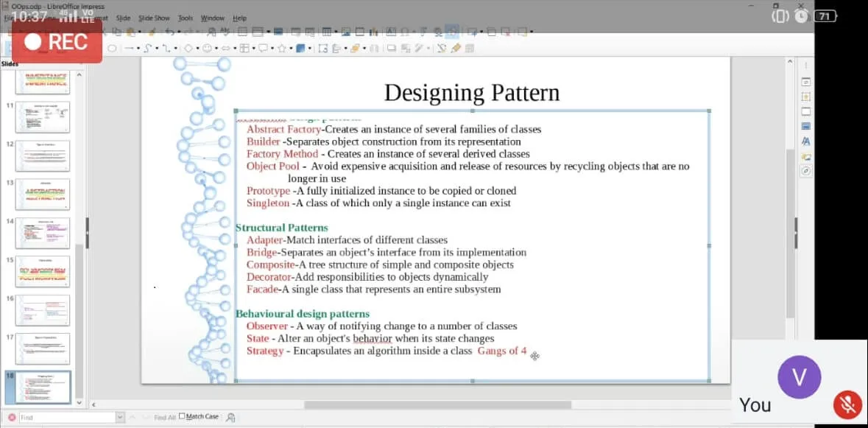This screenshot has width=868, height=428.
Task: Click the Insert Table icon
Action: point(327,32)
